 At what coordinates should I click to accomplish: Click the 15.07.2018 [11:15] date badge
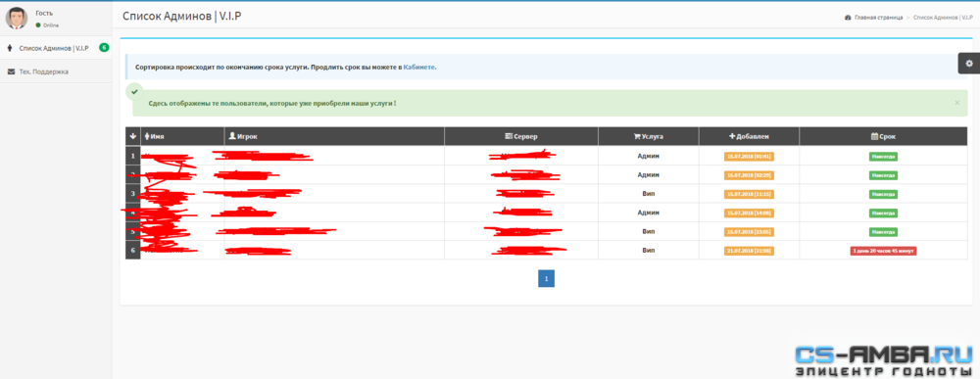point(749,194)
